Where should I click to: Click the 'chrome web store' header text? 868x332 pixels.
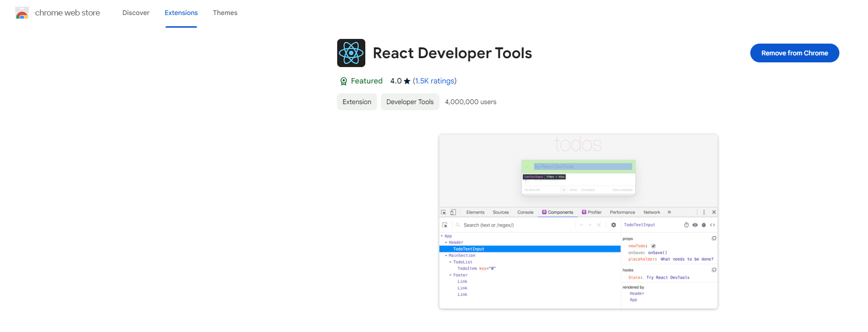[x=68, y=13]
